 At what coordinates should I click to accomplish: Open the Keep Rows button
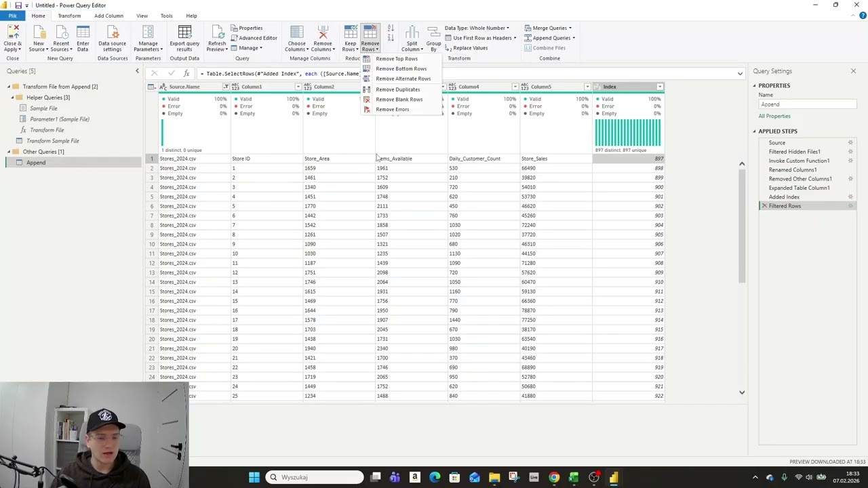click(350, 39)
